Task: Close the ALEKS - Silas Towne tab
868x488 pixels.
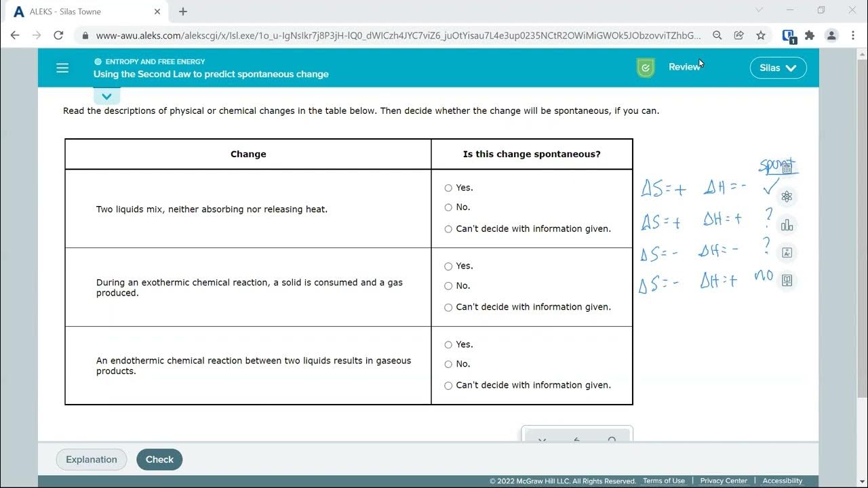Action: (x=157, y=12)
